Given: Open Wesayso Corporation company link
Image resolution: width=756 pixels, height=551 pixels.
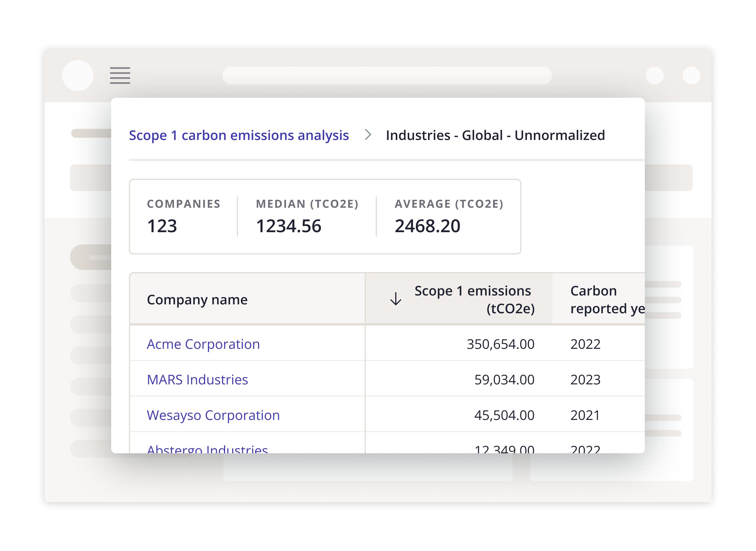Looking at the screenshot, I should (x=213, y=415).
